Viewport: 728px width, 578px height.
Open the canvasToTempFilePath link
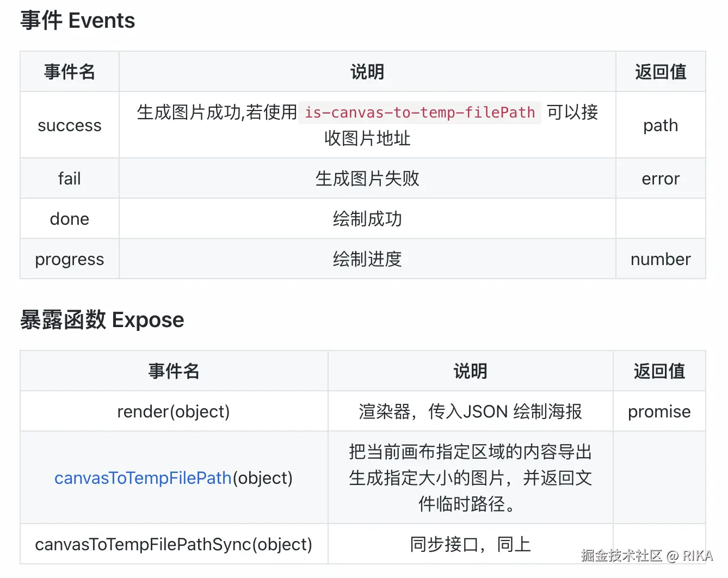click(143, 478)
